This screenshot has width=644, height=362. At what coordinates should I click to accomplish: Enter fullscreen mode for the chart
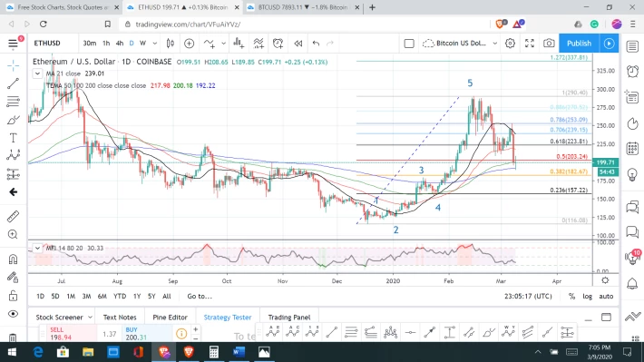(x=530, y=44)
